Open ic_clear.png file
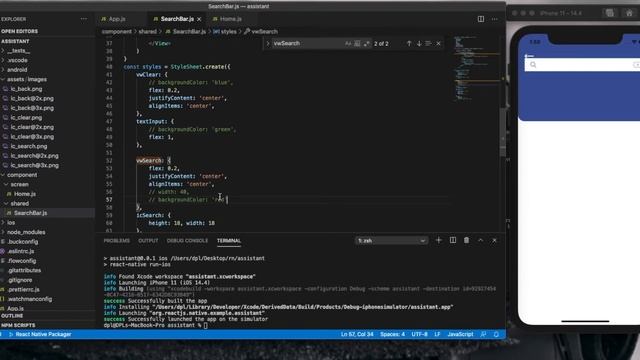 pyautogui.click(x=26, y=118)
